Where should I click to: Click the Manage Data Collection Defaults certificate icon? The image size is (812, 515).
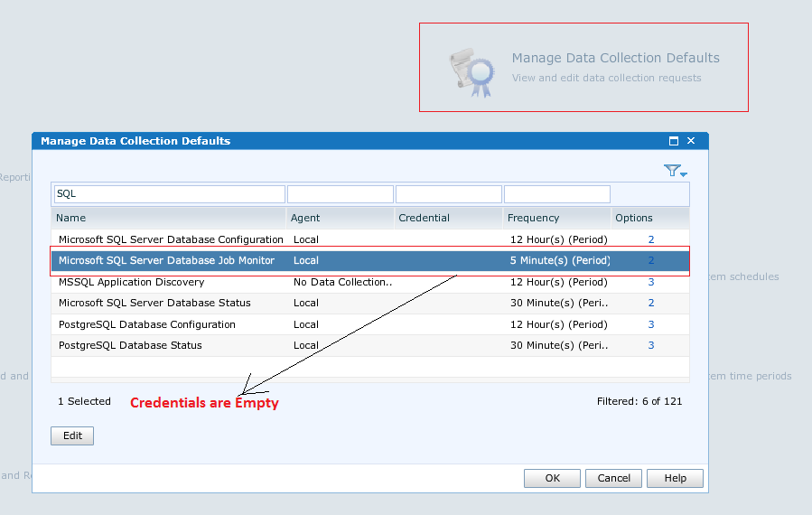pos(471,72)
